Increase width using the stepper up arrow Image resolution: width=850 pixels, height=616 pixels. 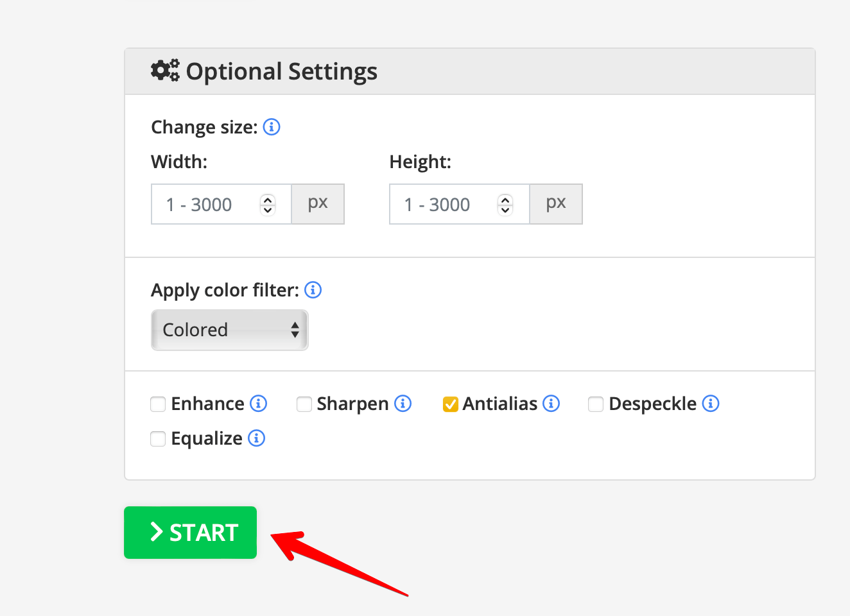pos(268,200)
